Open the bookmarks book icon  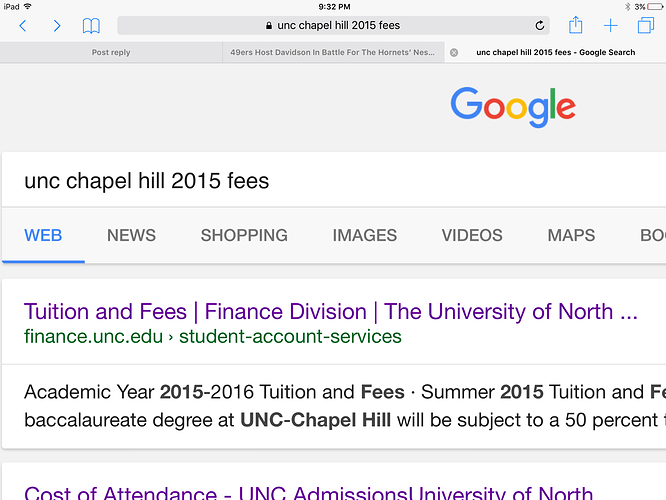[91, 26]
